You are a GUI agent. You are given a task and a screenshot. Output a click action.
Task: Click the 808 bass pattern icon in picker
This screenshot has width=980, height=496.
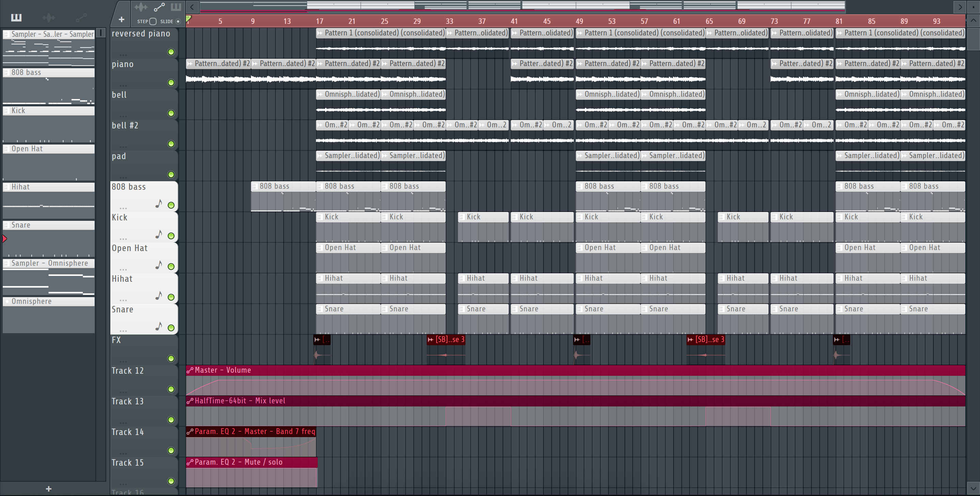click(x=6, y=72)
